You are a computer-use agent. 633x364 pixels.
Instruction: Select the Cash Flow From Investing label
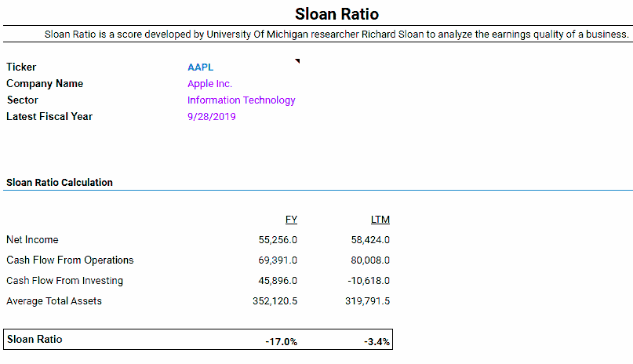[64, 281]
